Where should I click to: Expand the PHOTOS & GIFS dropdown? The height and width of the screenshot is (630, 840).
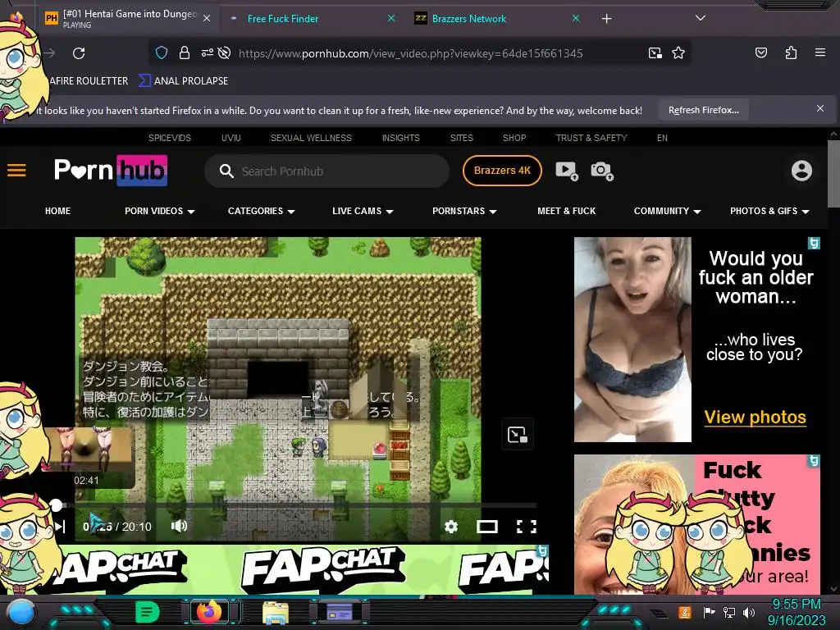[x=769, y=211]
